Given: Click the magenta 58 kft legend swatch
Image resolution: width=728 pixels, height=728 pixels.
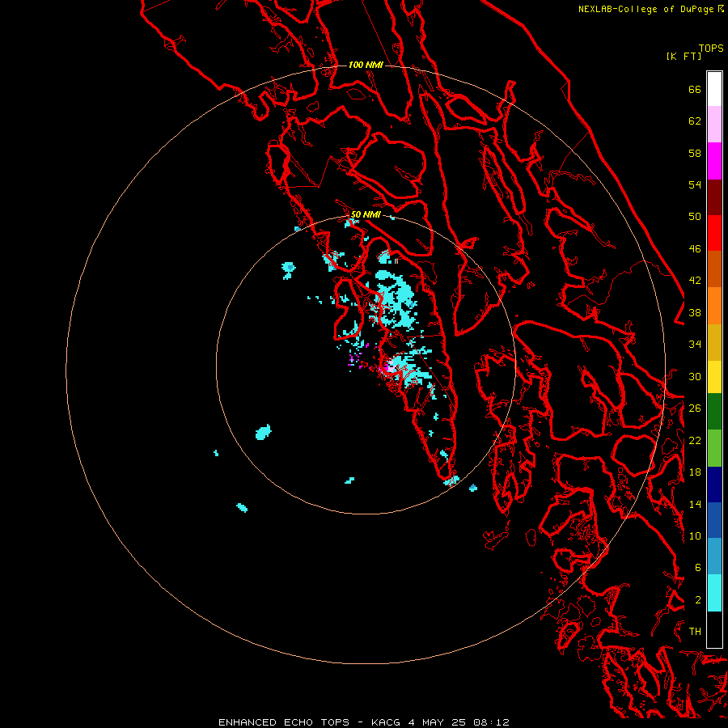Looking at the screenshot, I should [x=714, y=161].
